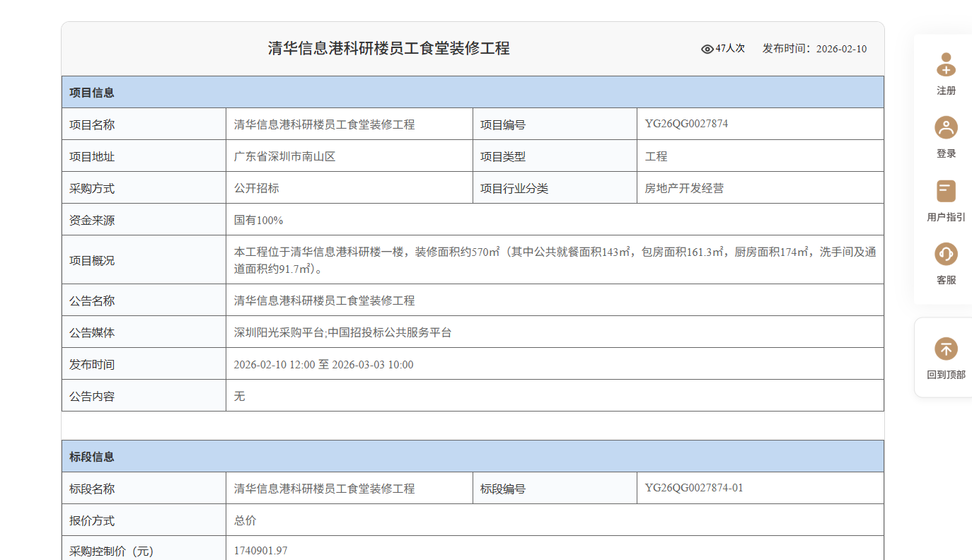Click the page title heading at top
Viewport: 972px width, 560px height.
[388, 48]
